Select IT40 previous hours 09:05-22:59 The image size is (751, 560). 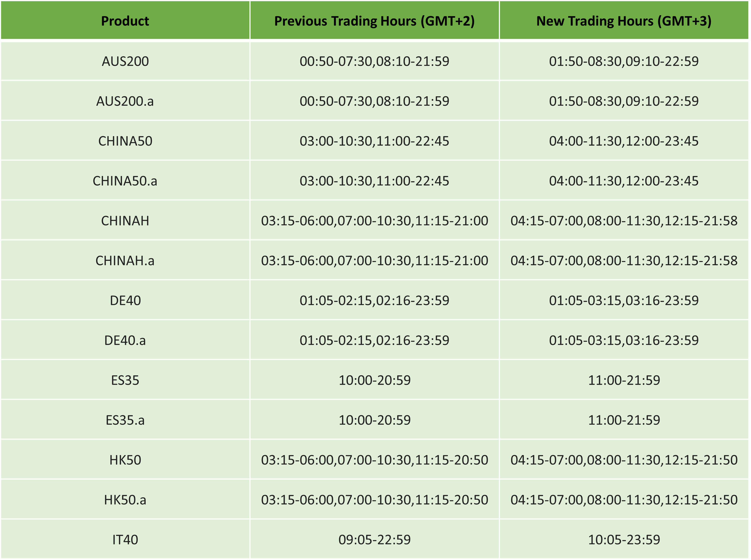click(x=374, y=540)
